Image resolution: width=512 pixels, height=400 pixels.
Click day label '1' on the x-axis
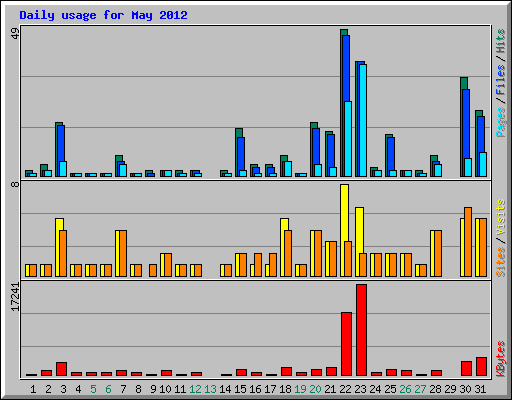(33, 389)
